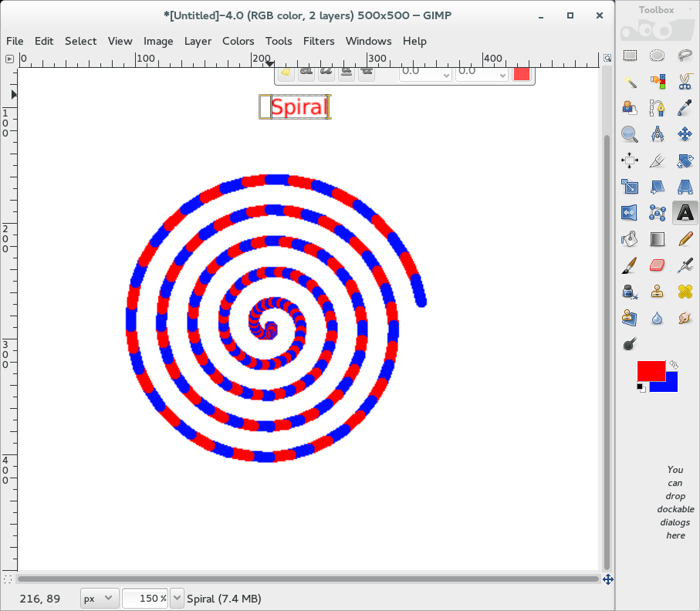This screenshot has width=700, height=611.
Task: Open the Filters menu
Action: click(319, 41)
